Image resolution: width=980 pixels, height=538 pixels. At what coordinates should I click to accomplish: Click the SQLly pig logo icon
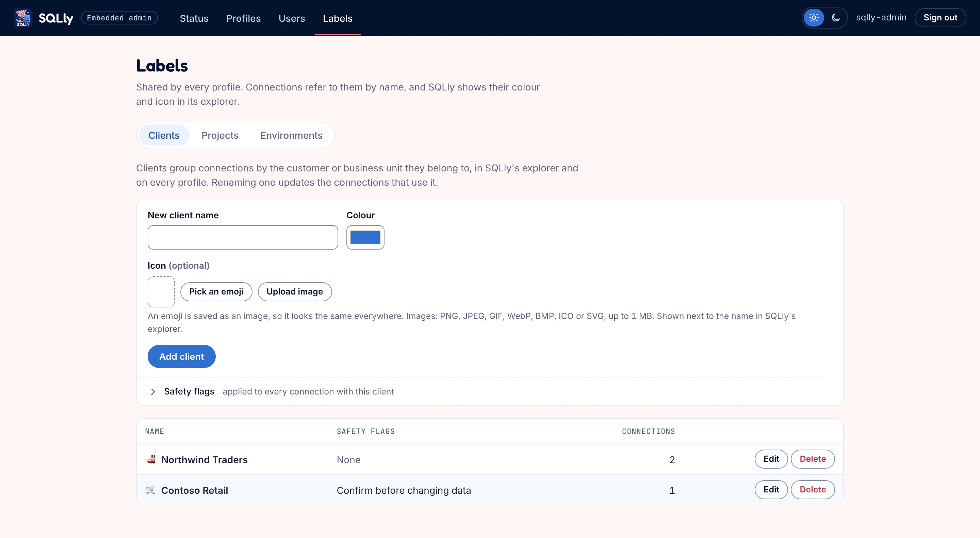(23, 18)
